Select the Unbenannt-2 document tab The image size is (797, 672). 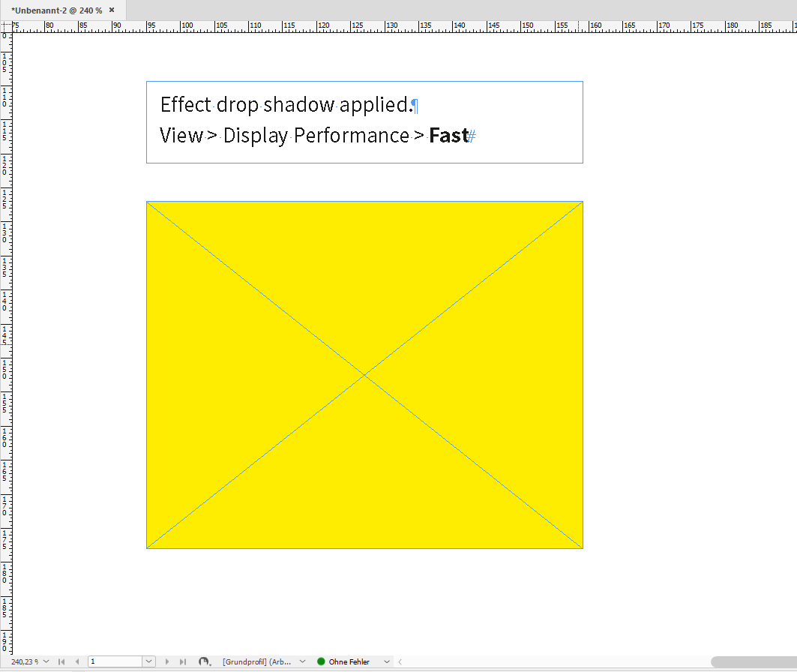tap(52, 10)
